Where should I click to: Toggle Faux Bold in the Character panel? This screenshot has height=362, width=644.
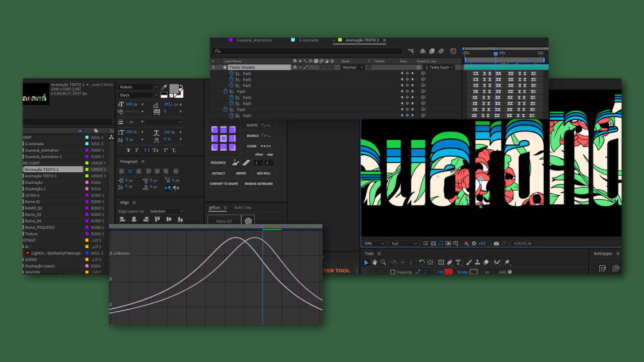[x=128, y=150]
